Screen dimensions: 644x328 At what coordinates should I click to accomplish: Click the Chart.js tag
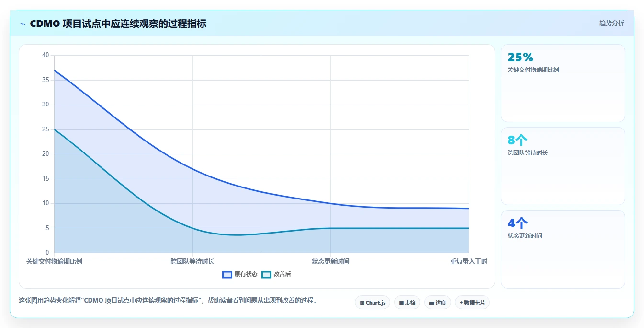pyautogui.click(x=373, y=303)
